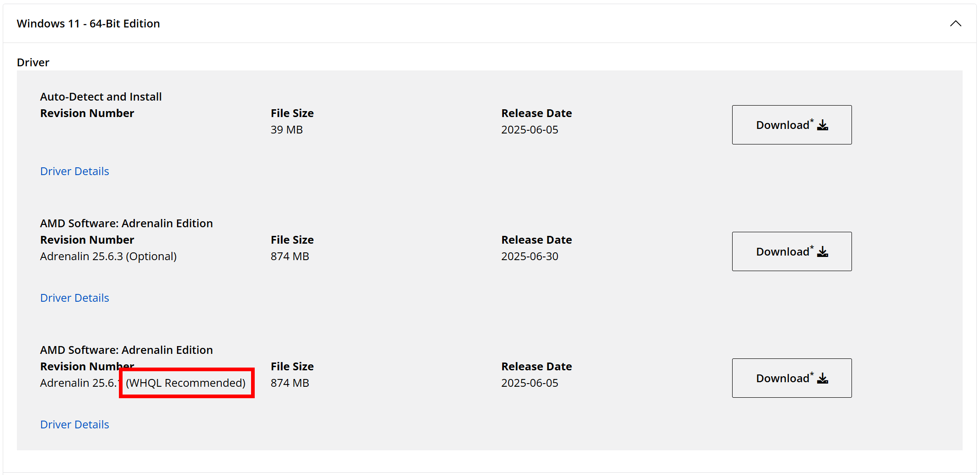Download the Auto-Detect and Install tool

tap(791, 125)
